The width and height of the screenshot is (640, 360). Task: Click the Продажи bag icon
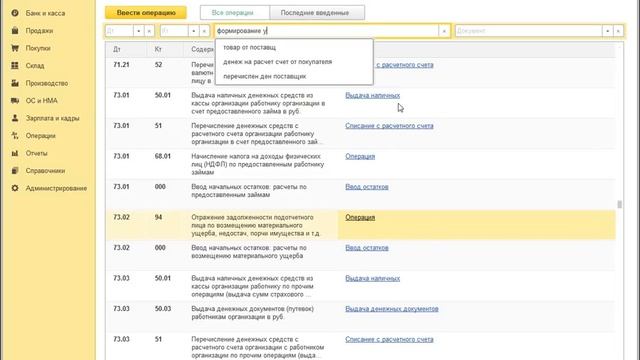click(x=15, y=31)
